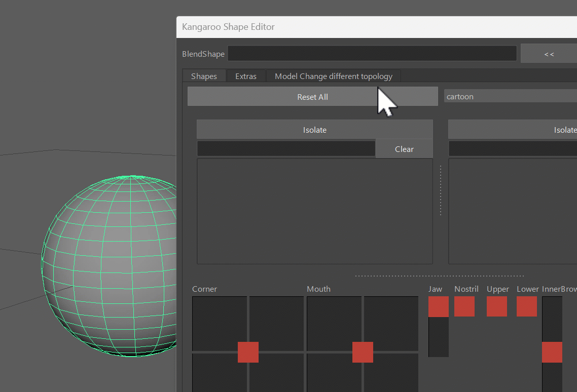
Task: Click the cartoon text field
Action: pyautogui.click(x=511, y=96)
